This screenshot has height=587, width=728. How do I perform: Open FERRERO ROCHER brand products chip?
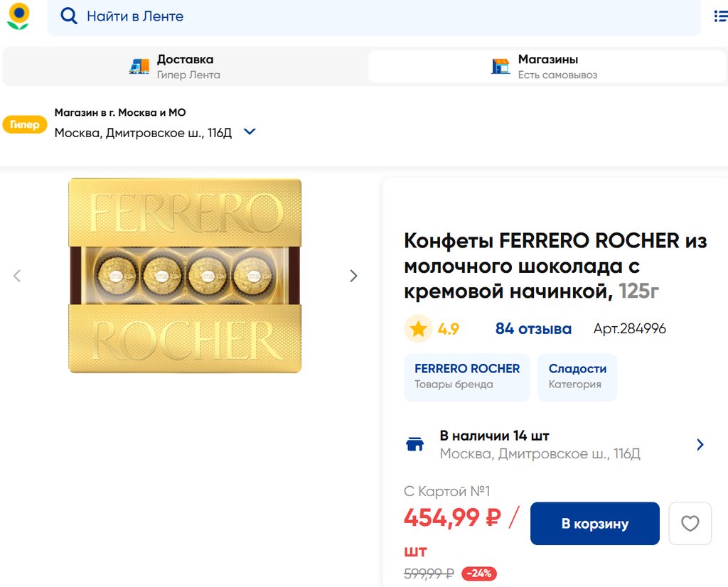[x=467, y=377]
